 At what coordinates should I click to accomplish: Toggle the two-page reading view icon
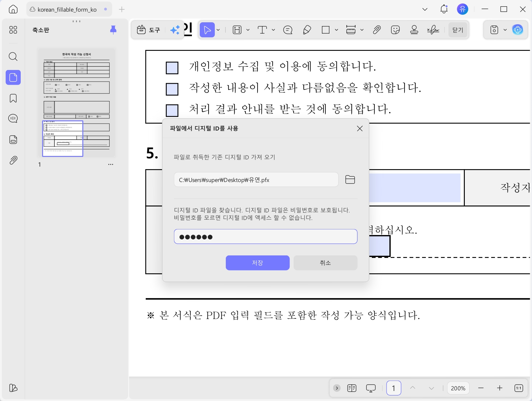coord(352,388)
